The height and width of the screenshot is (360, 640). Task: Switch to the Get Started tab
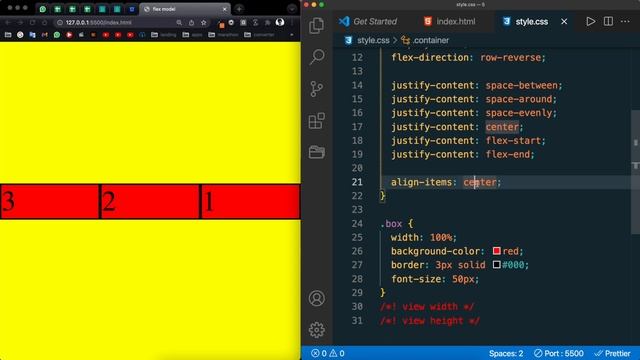coord(368,22)
